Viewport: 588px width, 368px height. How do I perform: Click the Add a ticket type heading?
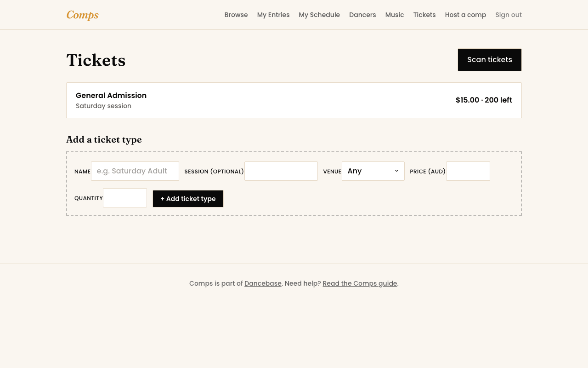point(104,139)
